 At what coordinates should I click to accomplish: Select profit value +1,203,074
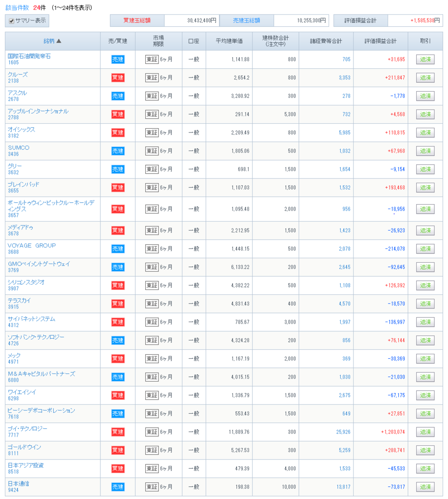pos(393,432)
